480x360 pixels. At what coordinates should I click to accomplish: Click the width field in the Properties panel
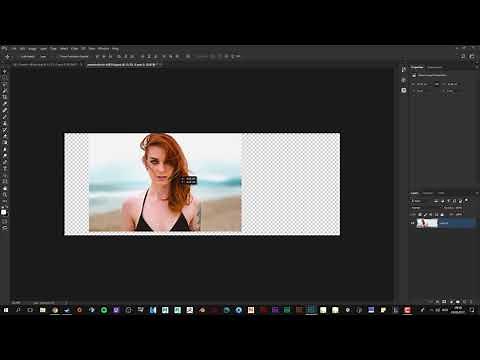pos(423,84)
